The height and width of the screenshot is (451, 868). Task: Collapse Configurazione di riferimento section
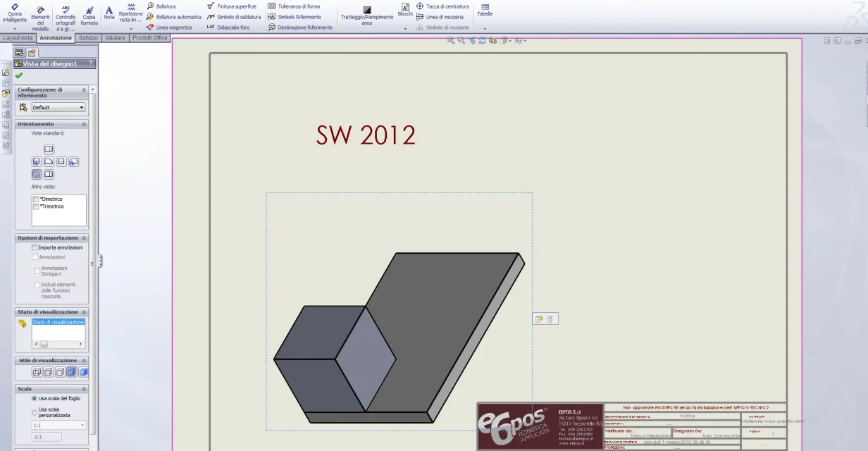pos(84,90)
